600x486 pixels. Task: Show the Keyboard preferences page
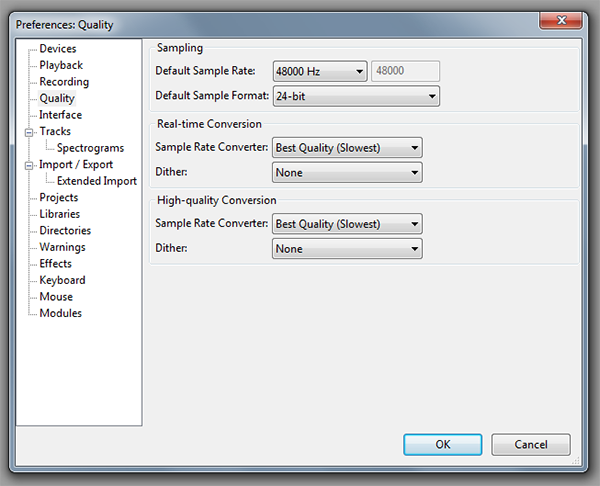[x=62, y=280]
